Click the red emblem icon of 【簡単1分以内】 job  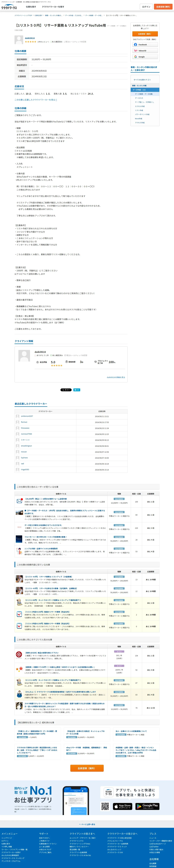19,655
